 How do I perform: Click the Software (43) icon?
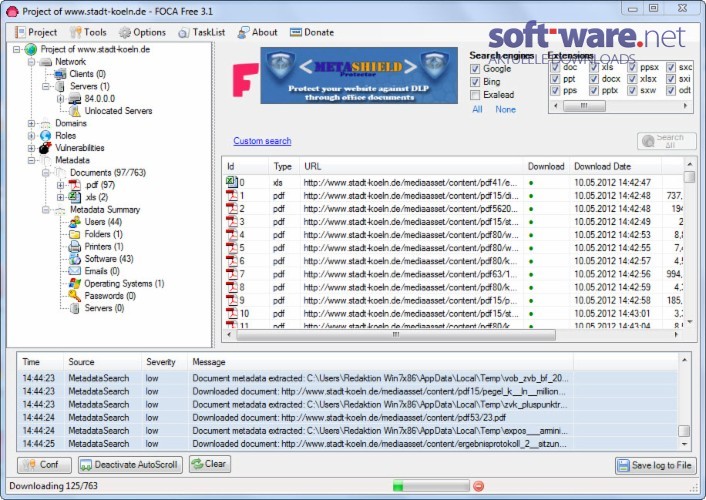tap(74, 259)
